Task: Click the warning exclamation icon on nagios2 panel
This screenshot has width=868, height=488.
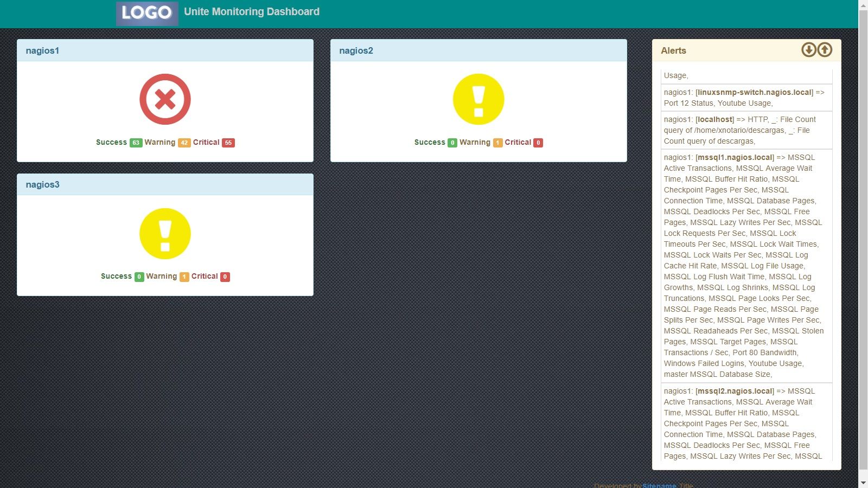Action: point(478,99)
